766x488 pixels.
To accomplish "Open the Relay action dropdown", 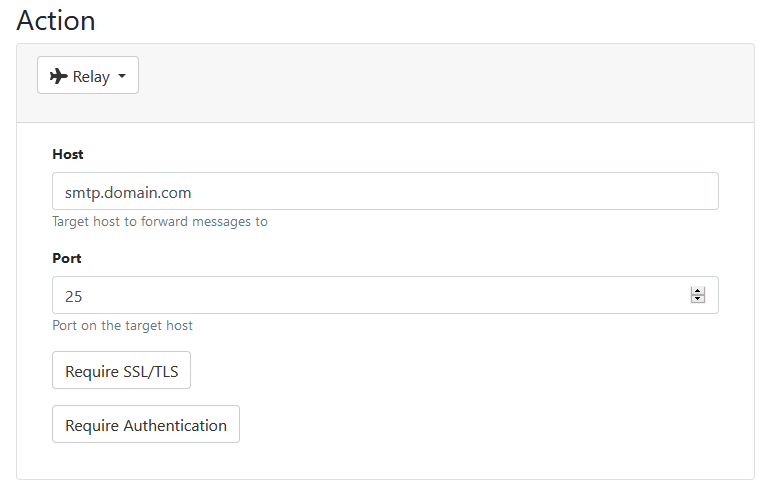I will click(88, 76).
